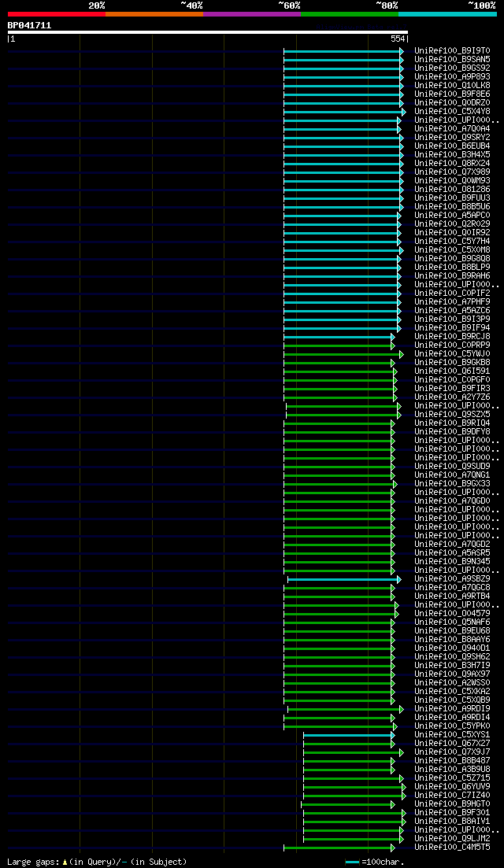Open hit UniRef100_A9P893
Image resolution: width=504 pixels, height=868 pixels.
tap(452, 77)
